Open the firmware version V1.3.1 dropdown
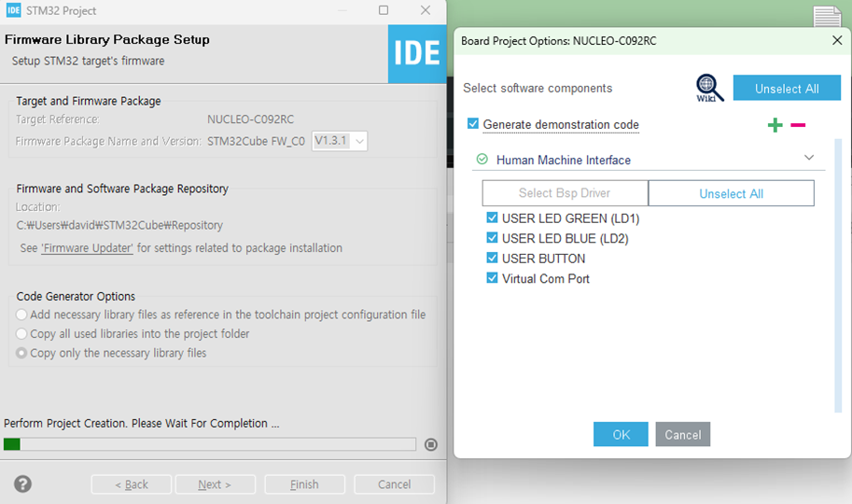 [340, 141]
